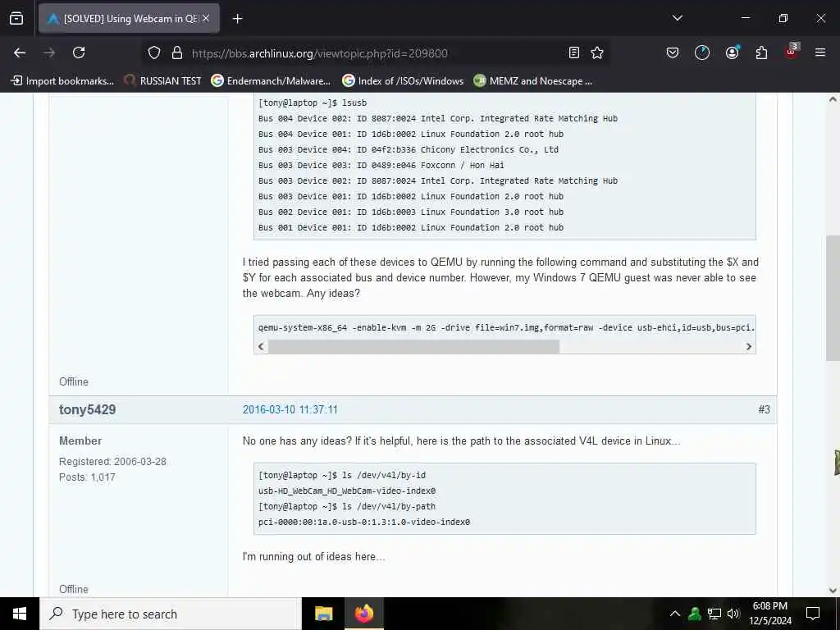Screen dimensions: 840x630
Task: Open Endermanch/Malware bookmark
Action: (271, 81)
